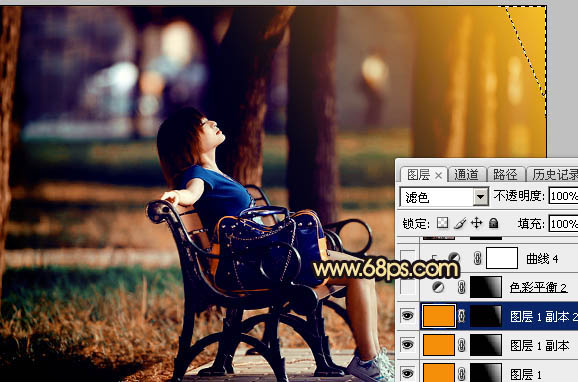The height and width of the screenshot is (382, 578).
Task: Select the orange thumbnail of 图层 1 副本
Action: [x=439, y=345]
